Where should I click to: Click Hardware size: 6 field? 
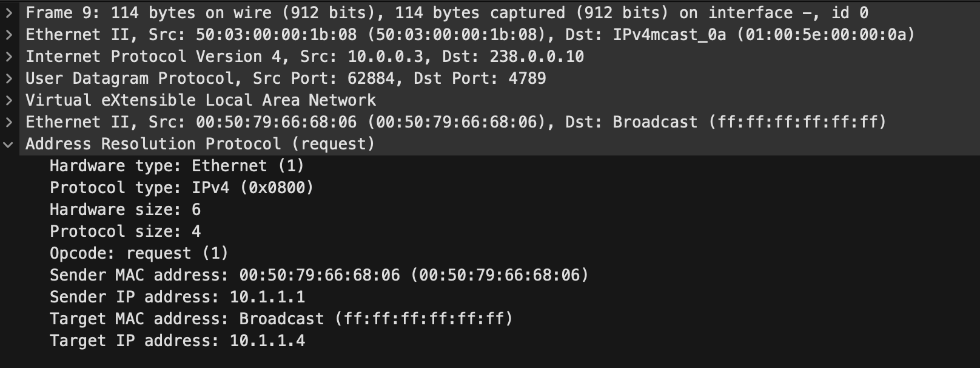(125, 210)
